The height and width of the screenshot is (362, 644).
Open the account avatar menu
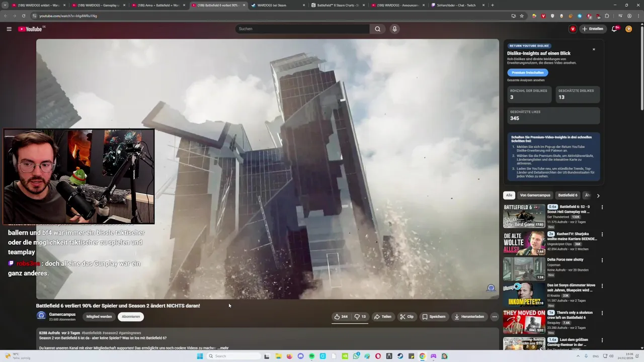point(628,29)
